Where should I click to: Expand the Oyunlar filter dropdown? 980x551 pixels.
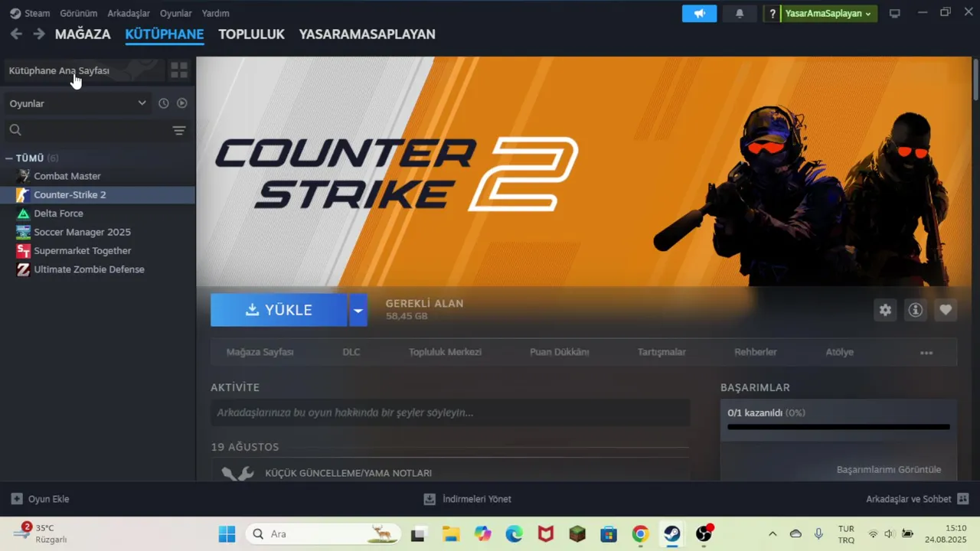tap(77, 103)
